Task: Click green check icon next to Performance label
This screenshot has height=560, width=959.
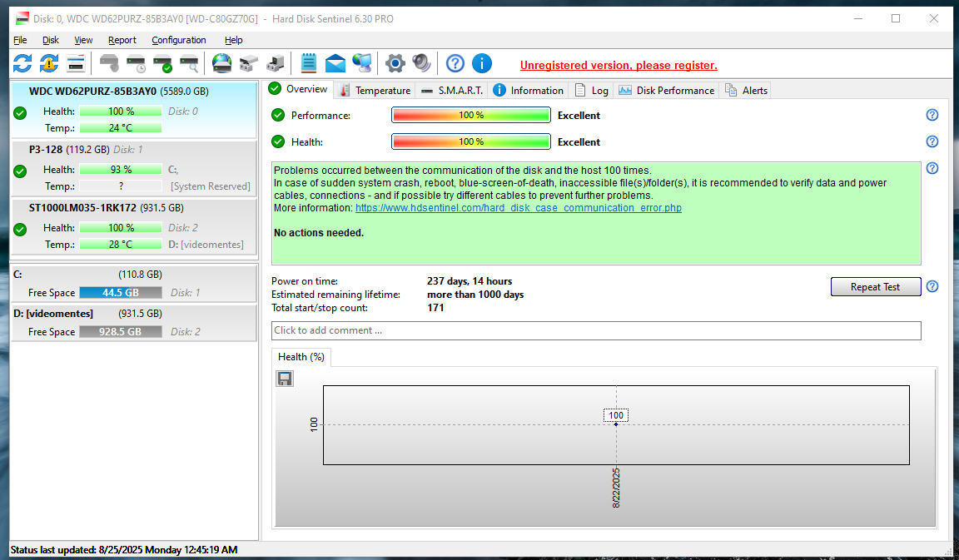Action: coord(278,115)
